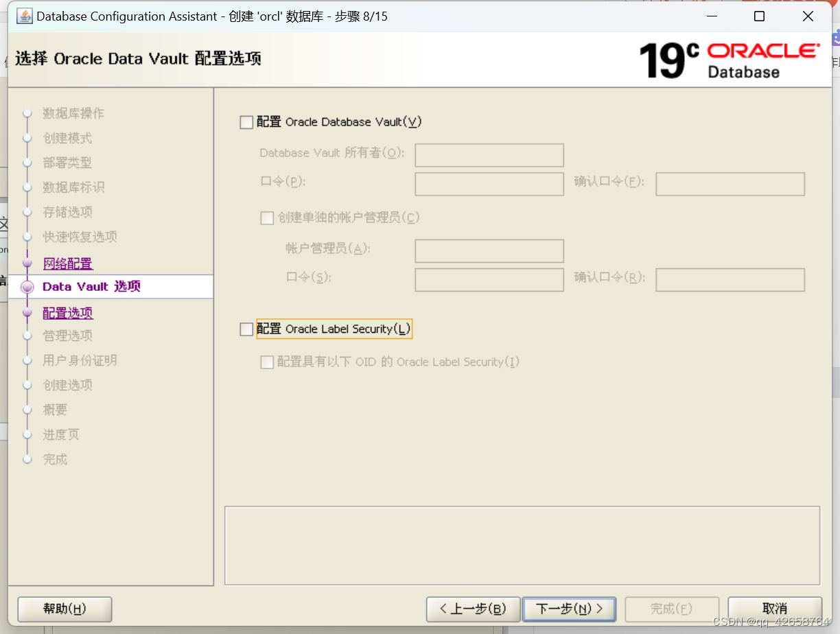This screenshot has height=634, width=840.
Task: Click the 创建选项 step in sidebar
Action: pyautogui.click(x=67, y=385)
